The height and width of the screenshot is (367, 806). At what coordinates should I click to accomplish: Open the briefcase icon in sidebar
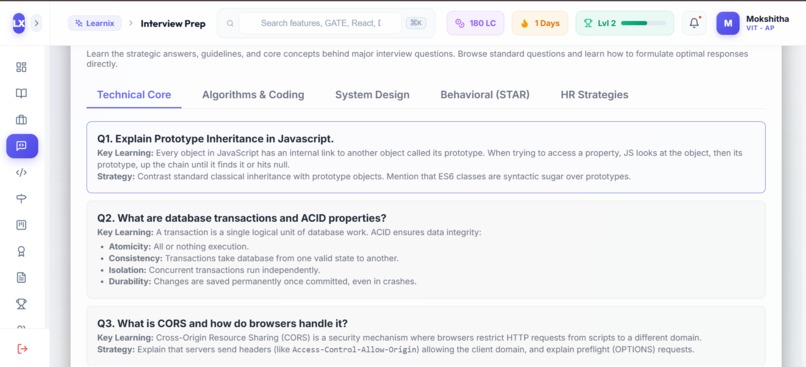click(x=21, y=120)
